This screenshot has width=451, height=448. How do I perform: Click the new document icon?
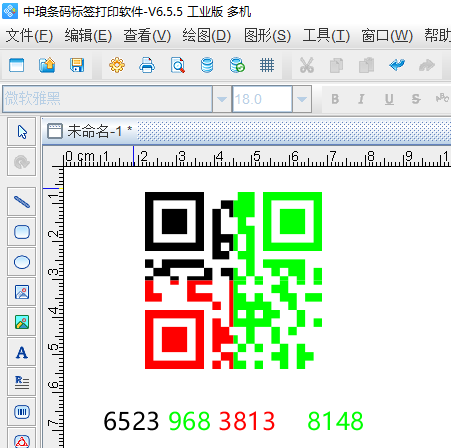pyautogui.click(x=17, y=65)
